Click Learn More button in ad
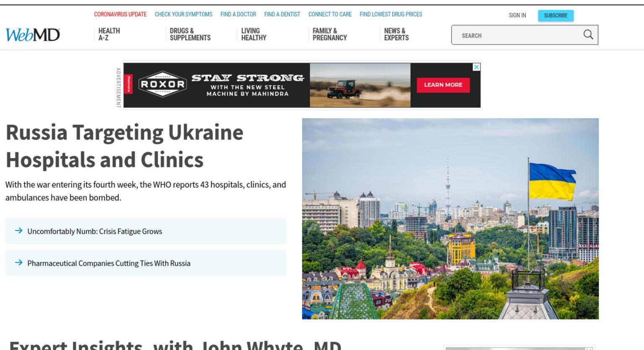This screenshot has height=350, width=644. point(443,85)
